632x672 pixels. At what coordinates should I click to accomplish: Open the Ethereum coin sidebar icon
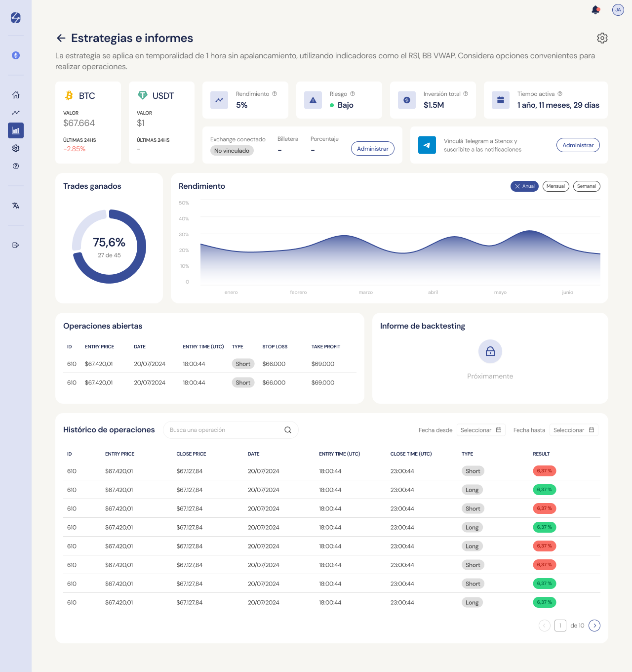(16, 55)
